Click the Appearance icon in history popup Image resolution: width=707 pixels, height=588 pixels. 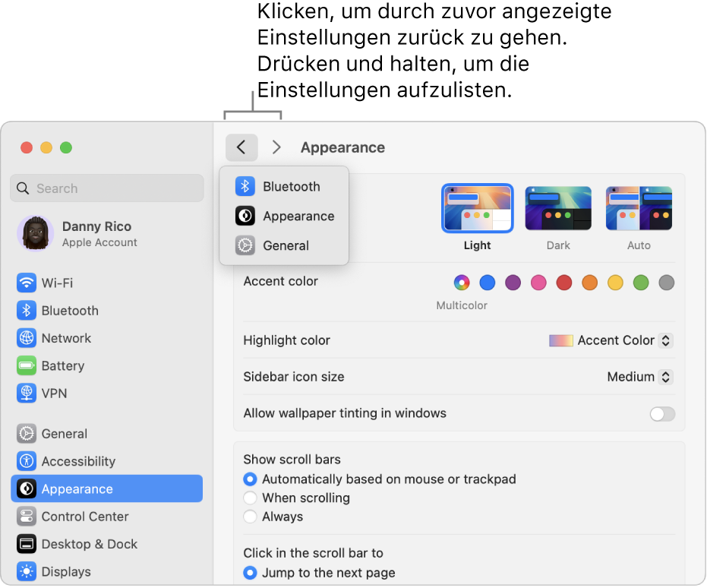coord(245,216)
